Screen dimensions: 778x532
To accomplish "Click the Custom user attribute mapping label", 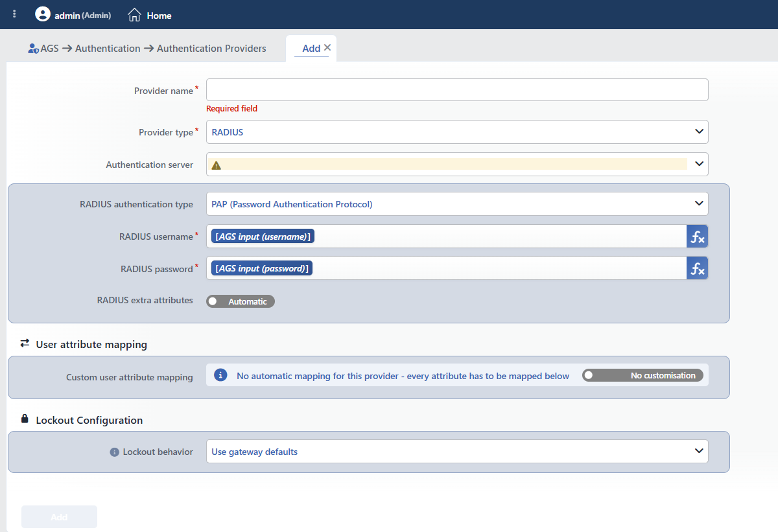I will pos(130,377).
